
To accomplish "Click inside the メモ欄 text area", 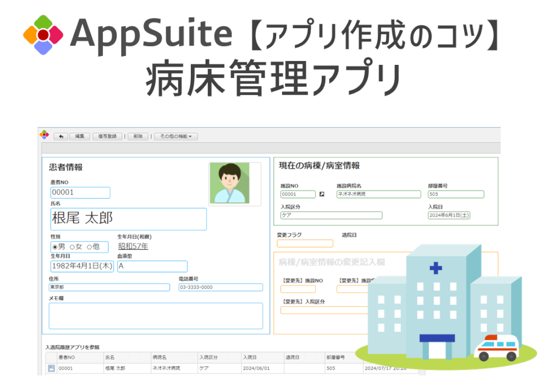I will [154, 316].
